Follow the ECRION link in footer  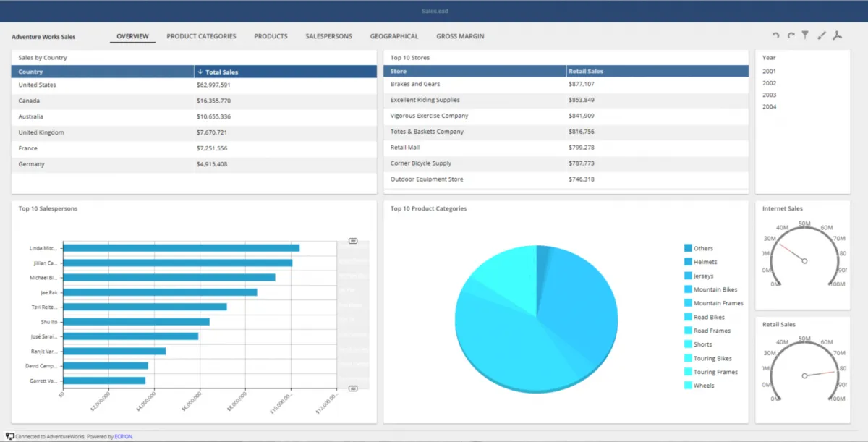tap(124, 436)
